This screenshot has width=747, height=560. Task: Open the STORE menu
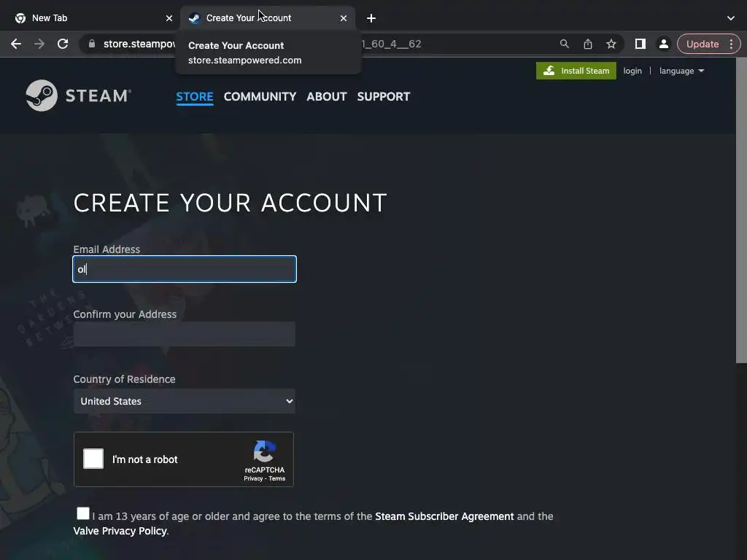pos(194,97)
